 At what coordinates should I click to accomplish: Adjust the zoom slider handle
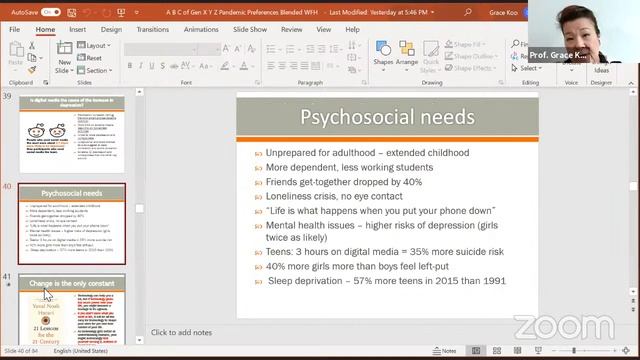pyautogui.click(x=574, y=351)
